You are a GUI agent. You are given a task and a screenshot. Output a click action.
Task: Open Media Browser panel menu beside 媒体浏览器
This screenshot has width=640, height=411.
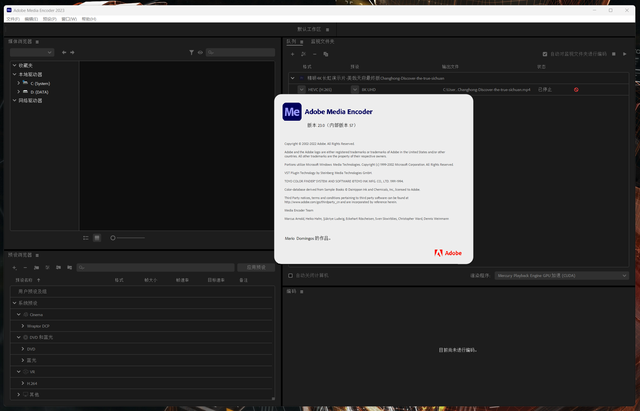[37, 42]
